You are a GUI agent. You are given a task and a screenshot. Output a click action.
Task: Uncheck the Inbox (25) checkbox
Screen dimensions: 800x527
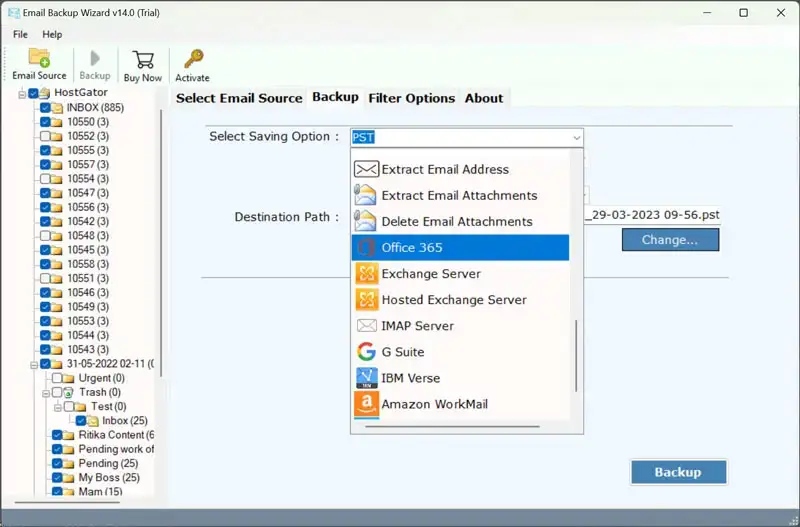coord(81,421)
